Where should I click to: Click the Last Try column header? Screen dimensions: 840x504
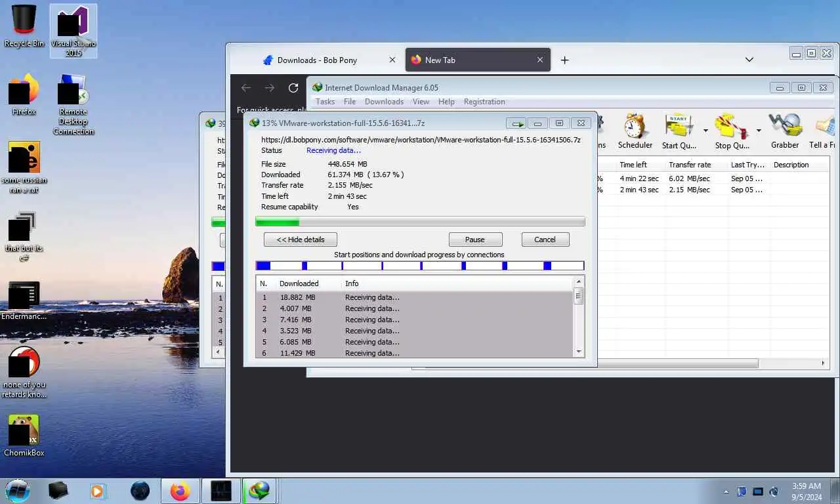[x=747, y=165]
